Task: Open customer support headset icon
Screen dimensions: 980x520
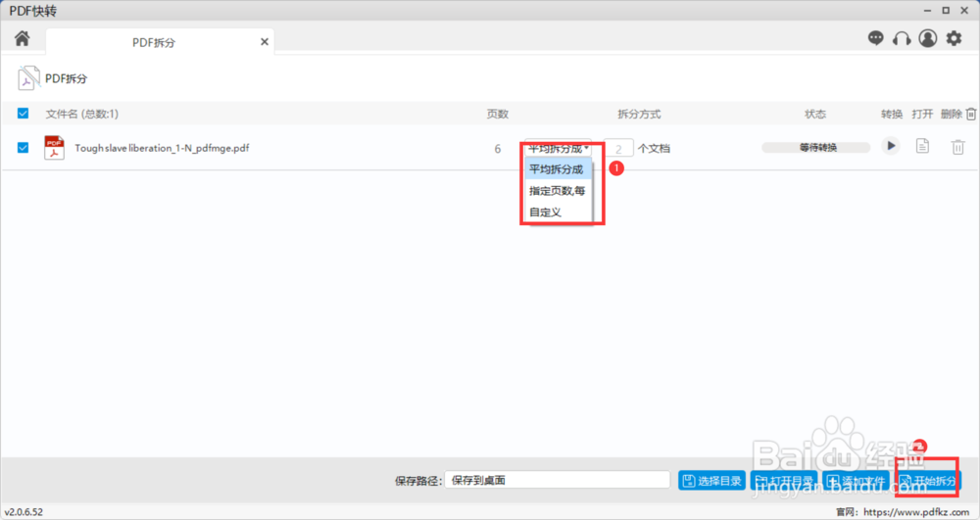Action: pyautogui.click(x=902, y=39)
